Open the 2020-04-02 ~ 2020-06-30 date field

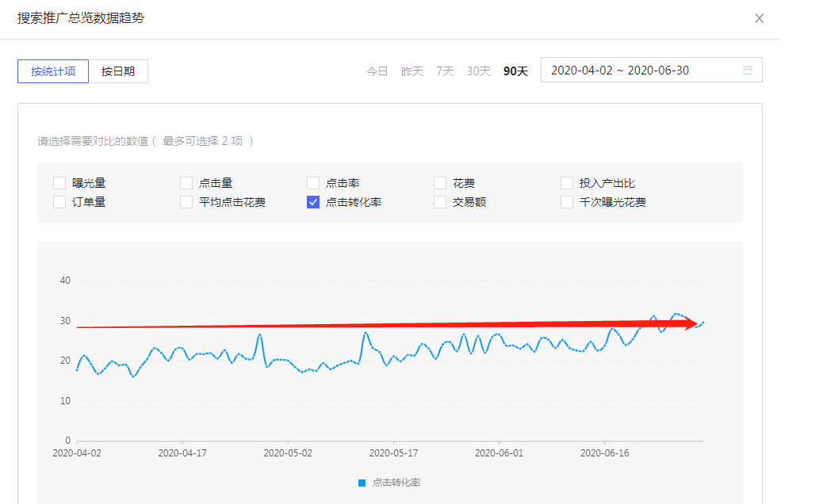click(652, 70)
